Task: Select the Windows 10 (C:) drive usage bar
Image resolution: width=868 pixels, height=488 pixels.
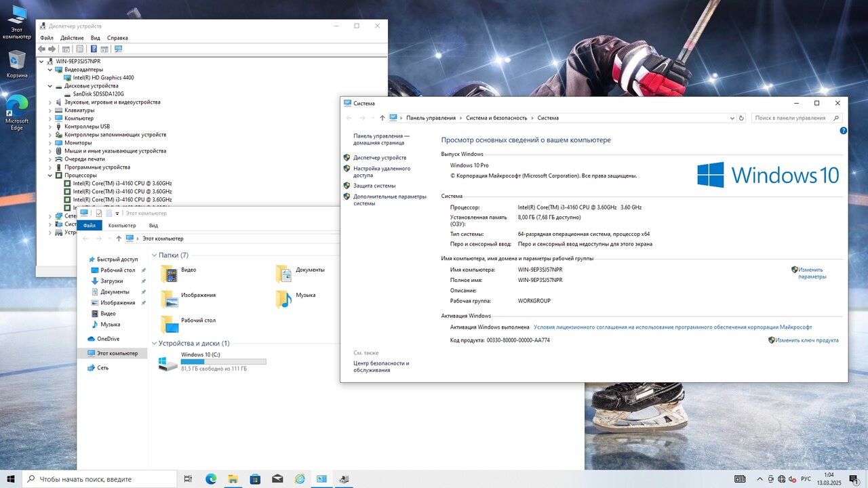Action: (x=223, y=362)
